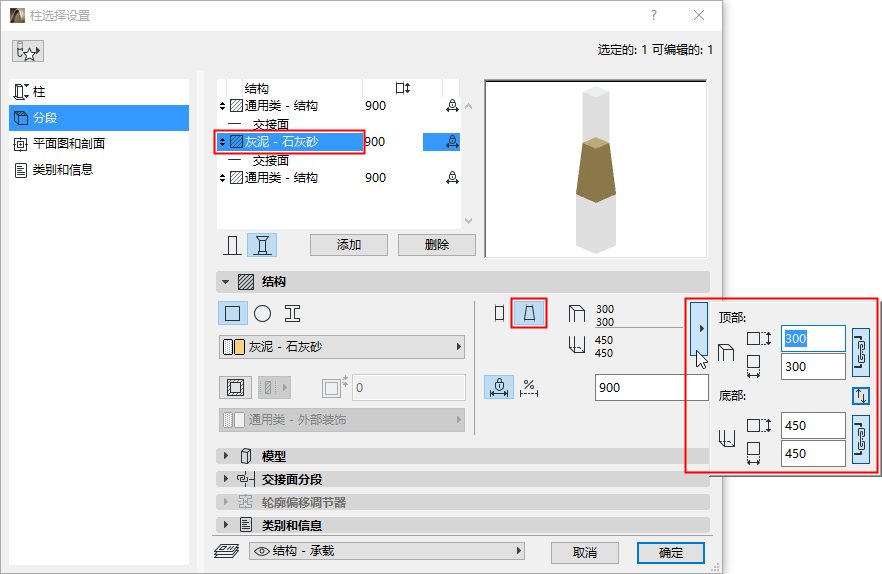The width and height of the screenshot is (882, 574).
Task: Toggle the veneer core-only icon
Action: (235, 388)
